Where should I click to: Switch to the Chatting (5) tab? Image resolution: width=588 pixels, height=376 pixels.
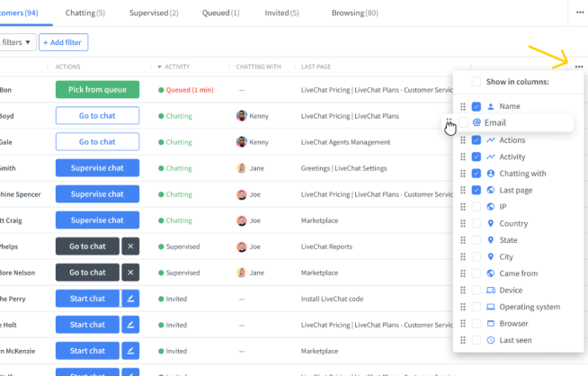click(x=85, y=13)
